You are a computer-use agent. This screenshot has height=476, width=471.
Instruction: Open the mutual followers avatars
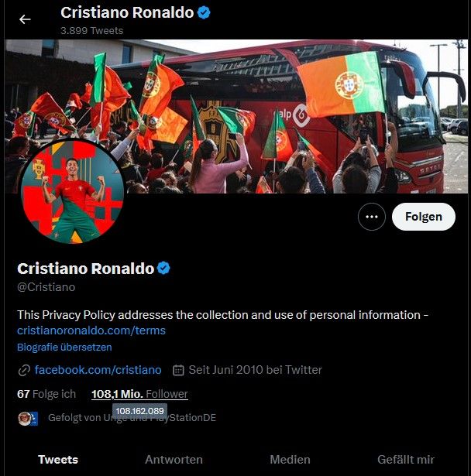point(28,418)
